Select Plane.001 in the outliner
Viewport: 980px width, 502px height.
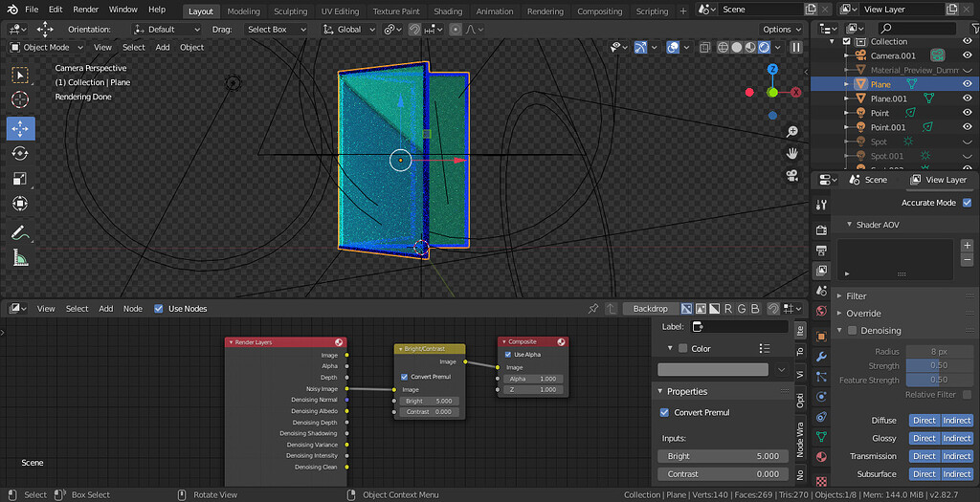pos(889,98)
